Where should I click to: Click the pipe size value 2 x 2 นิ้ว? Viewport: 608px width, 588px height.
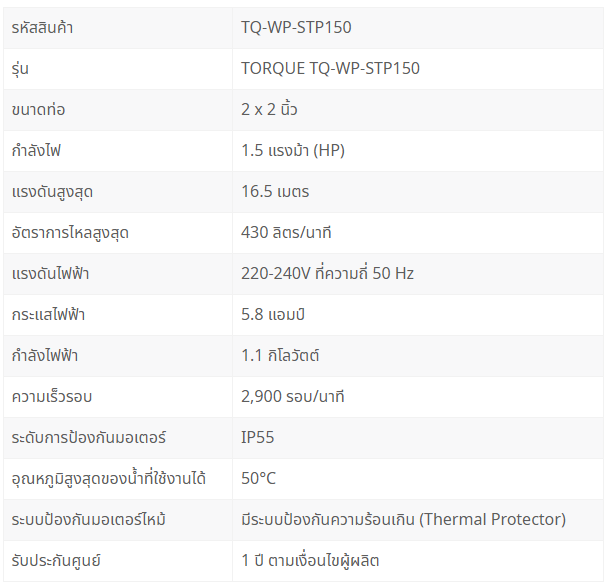[x=269, y=109]
